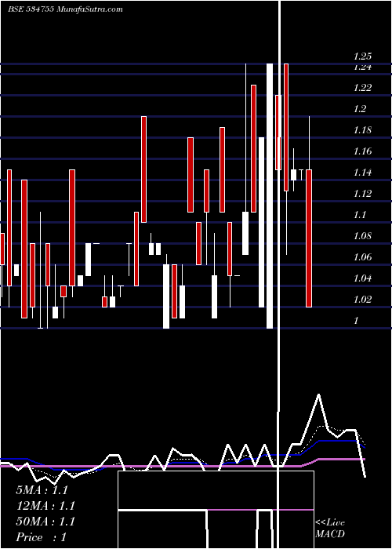Click the 1.16 price axis label
Screen dimensions: 392x549
[x=362, y=151]
